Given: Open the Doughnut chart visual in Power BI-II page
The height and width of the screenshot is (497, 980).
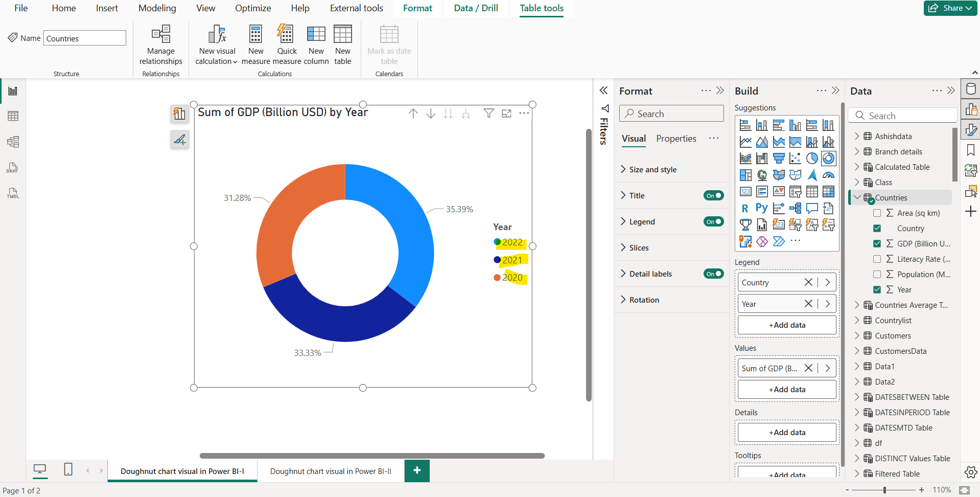Looking at the screenshot, I should click(x=330, y=470).
